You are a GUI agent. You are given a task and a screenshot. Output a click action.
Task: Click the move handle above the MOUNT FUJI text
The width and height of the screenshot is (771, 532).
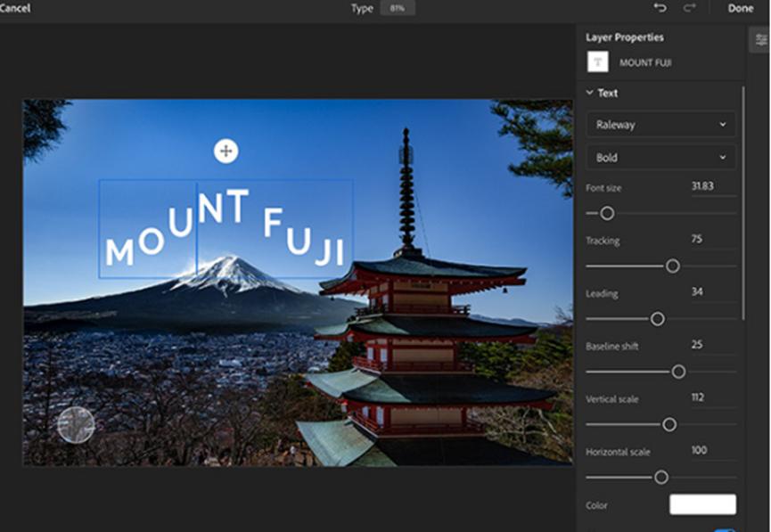tap(226, 151)
